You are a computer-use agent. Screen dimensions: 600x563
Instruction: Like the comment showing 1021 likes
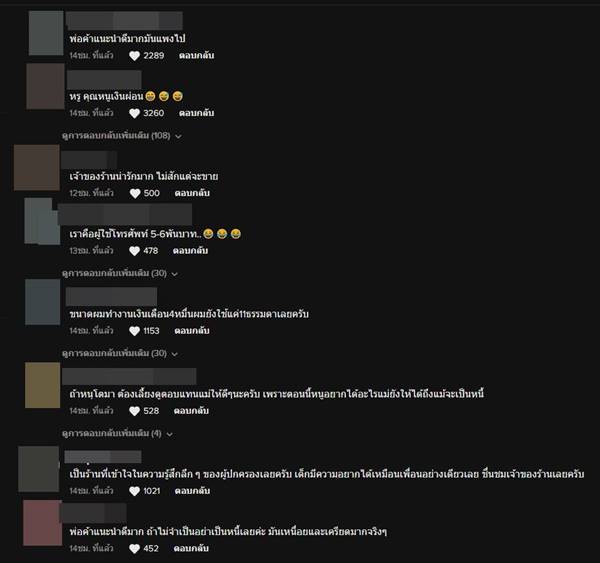(134, 491)
